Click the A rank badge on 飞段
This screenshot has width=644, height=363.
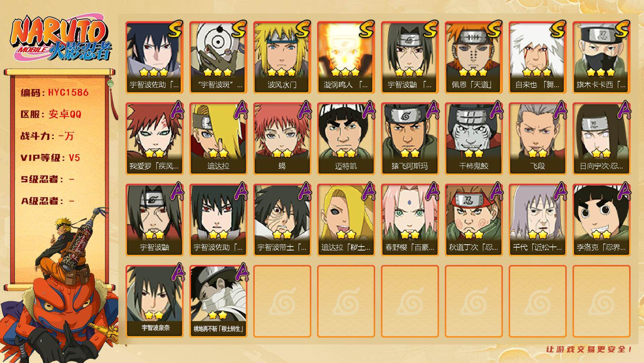559,110
